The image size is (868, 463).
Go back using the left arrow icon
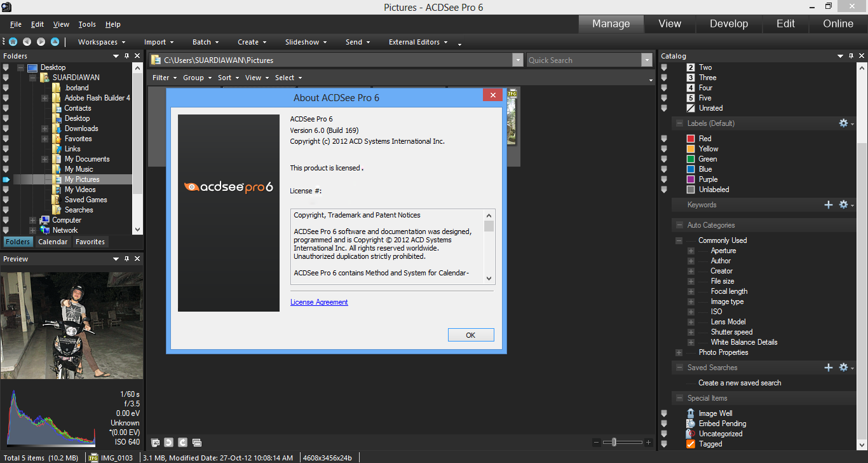[x=27, y=42]
